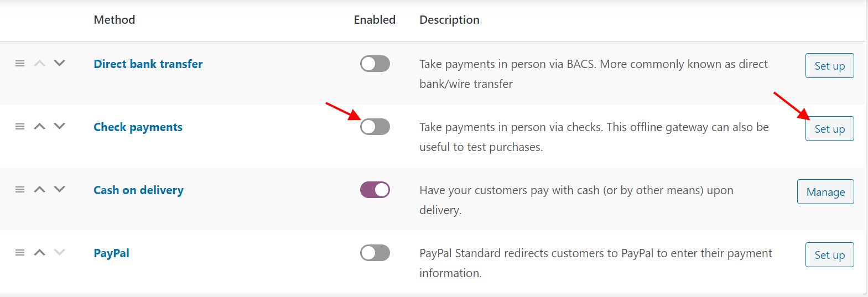The height and width of the screenshot is (297, 868).
Task: Open the PayPal method link
Action: pos(111,253)
